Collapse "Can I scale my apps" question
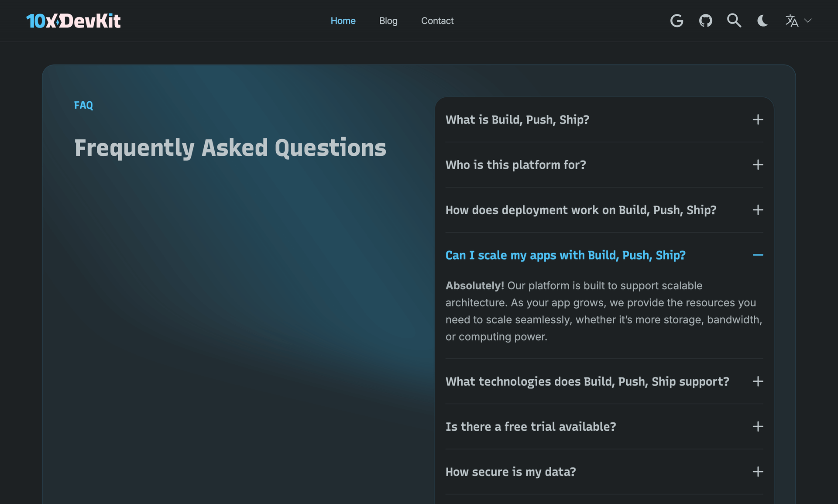This screenshot has height=504, width=838. pos(604,255)
